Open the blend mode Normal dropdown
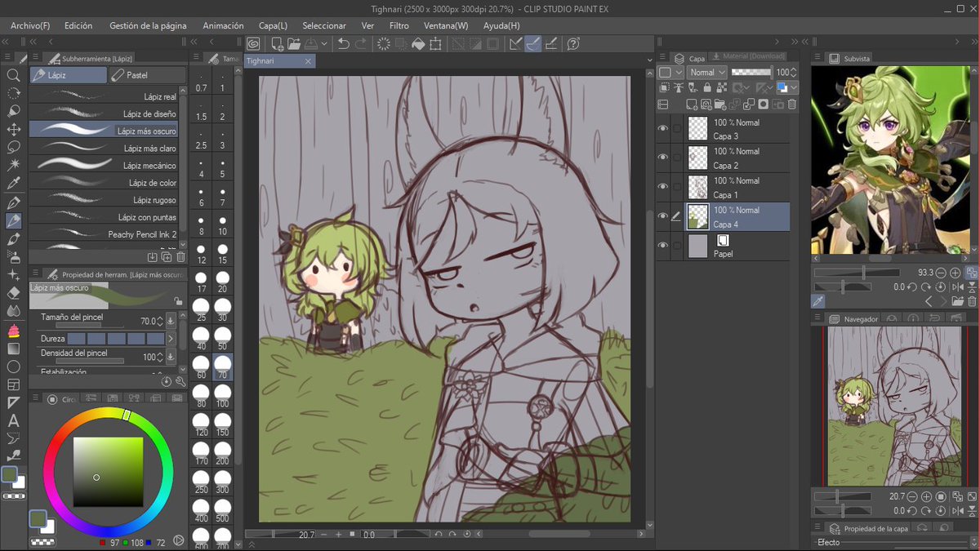 coord(706,73)
